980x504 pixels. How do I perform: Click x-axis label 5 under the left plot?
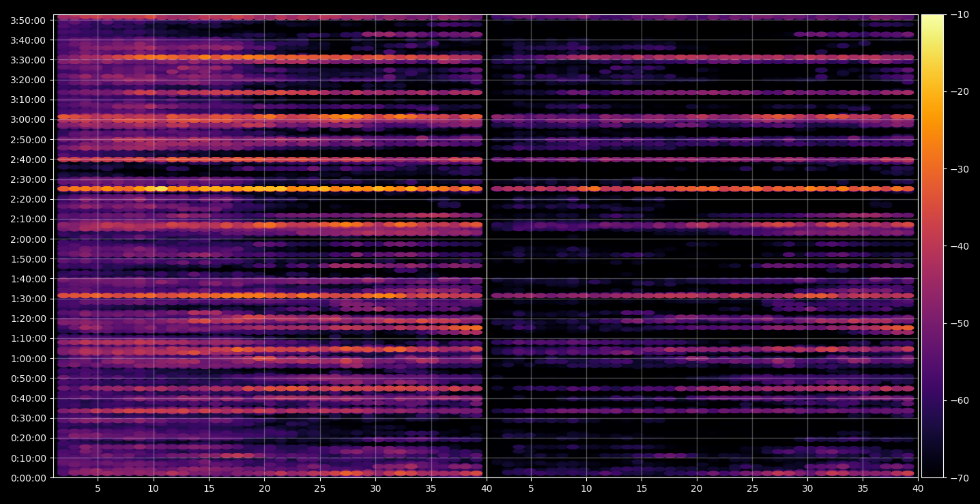98,488
